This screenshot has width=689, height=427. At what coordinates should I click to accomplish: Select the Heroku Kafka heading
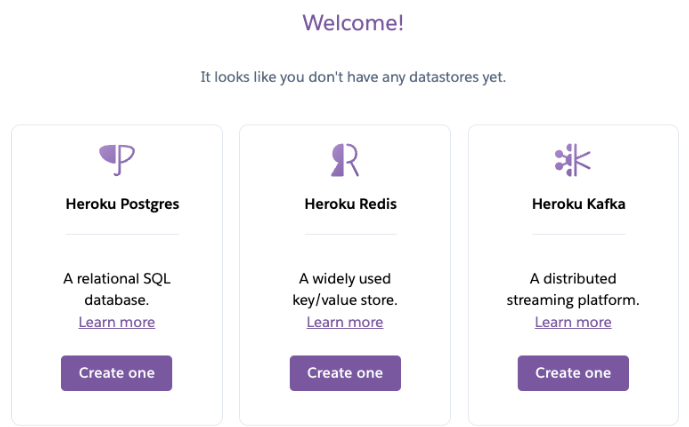coord(579,204)
